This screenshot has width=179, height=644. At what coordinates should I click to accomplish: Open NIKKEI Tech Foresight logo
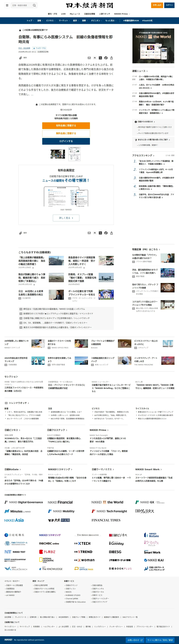click(109, 511)
